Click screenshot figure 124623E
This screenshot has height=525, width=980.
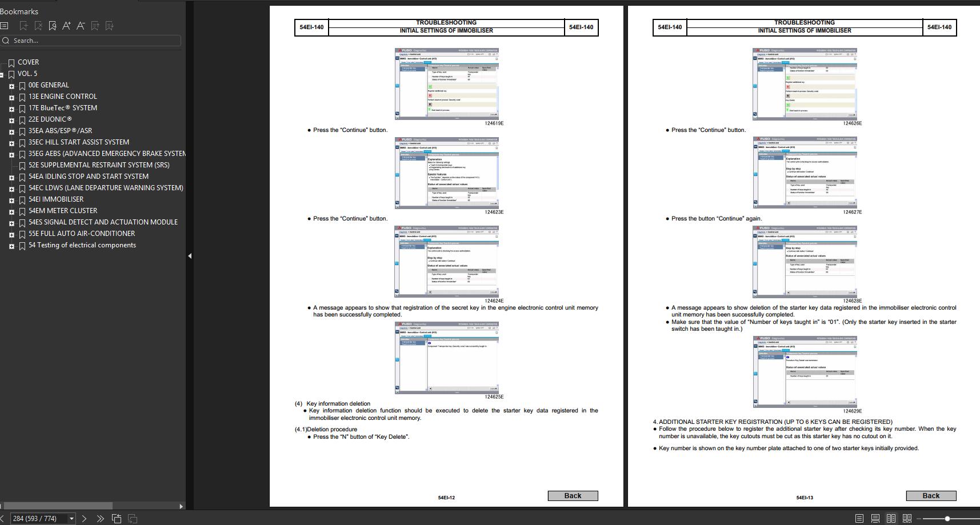coord(446,173)
